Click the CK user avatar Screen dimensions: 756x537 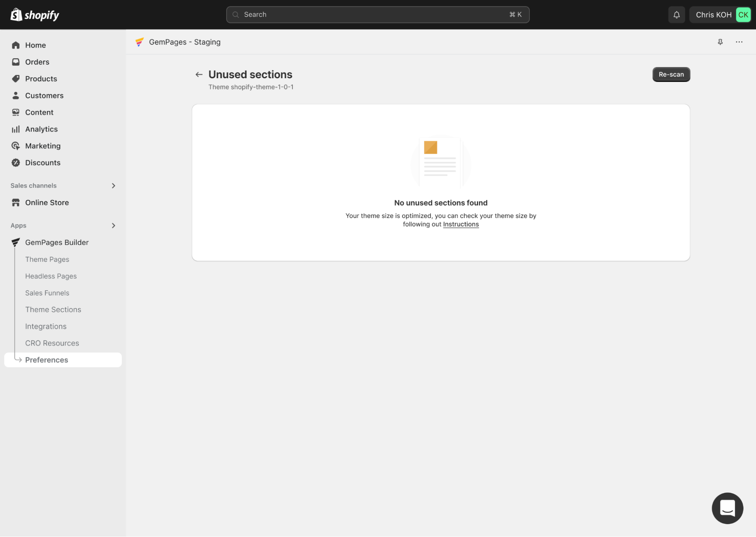click(x=743, y=15)
